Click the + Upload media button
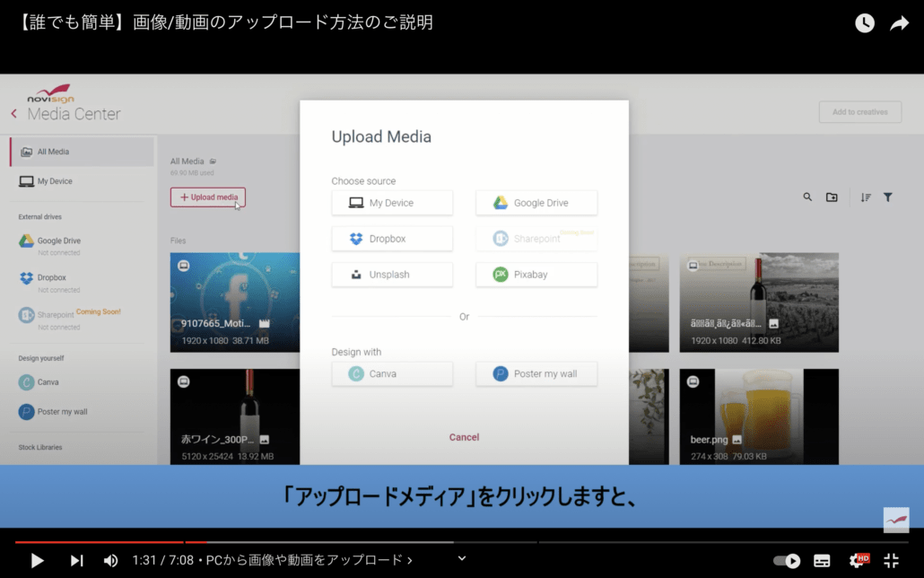 208,197
